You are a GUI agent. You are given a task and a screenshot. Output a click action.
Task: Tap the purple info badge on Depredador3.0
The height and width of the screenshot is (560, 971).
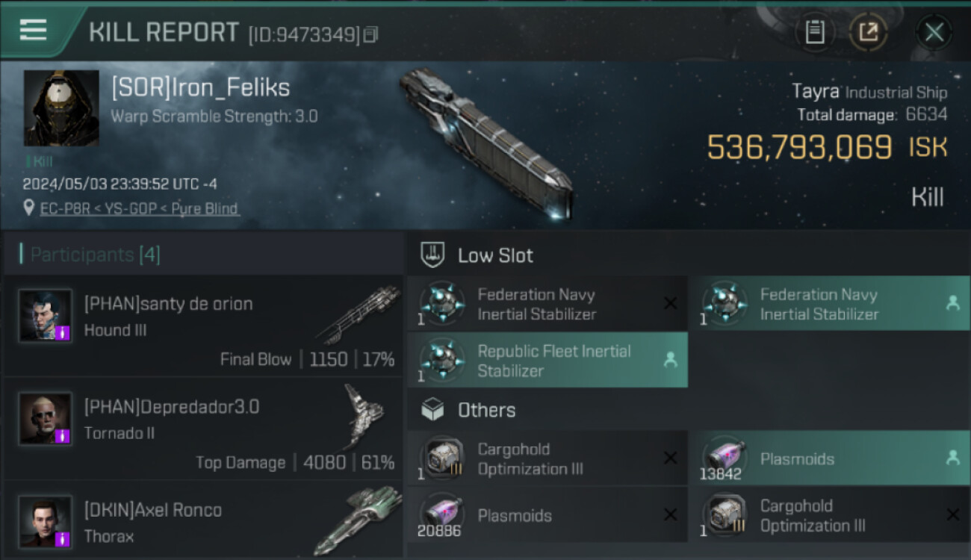(63, 435)
